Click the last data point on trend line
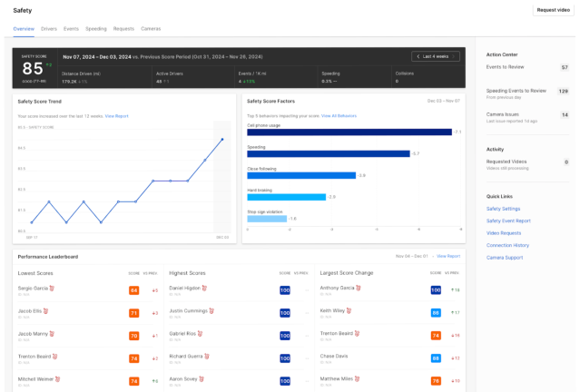580x392 pixels. click(x=222, y=139)
